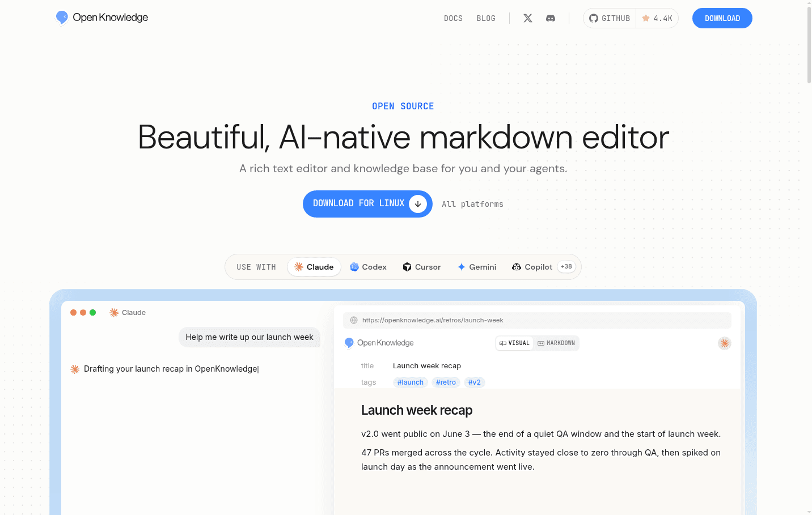
Task: Click the #retro tag
Action: coord(446,382)
